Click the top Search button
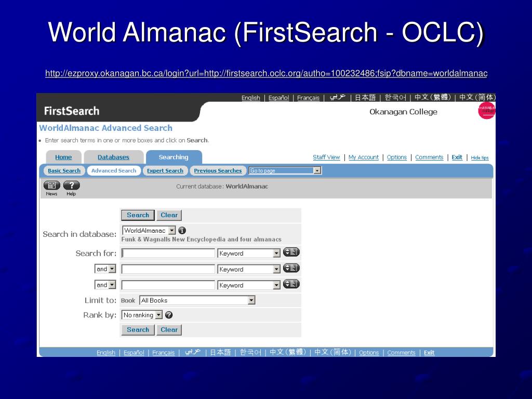The height and width of the screenshot is (399, 532). (138, 215)
